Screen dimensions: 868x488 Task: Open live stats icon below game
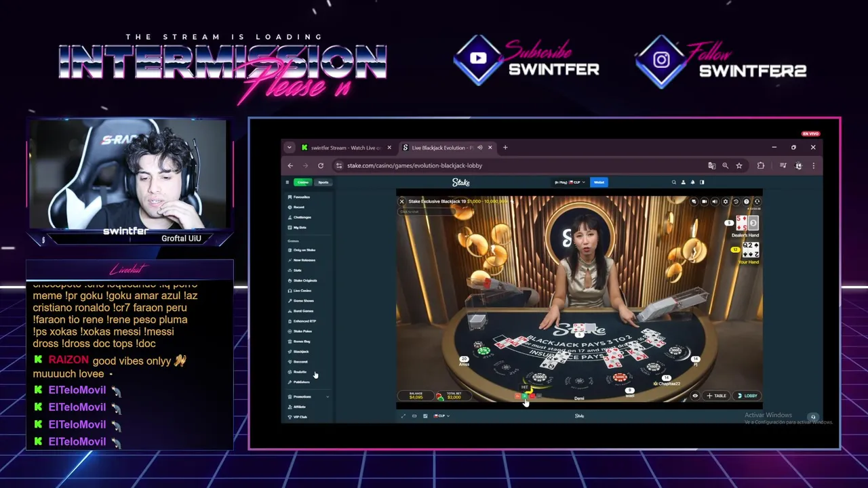point(425,416)
